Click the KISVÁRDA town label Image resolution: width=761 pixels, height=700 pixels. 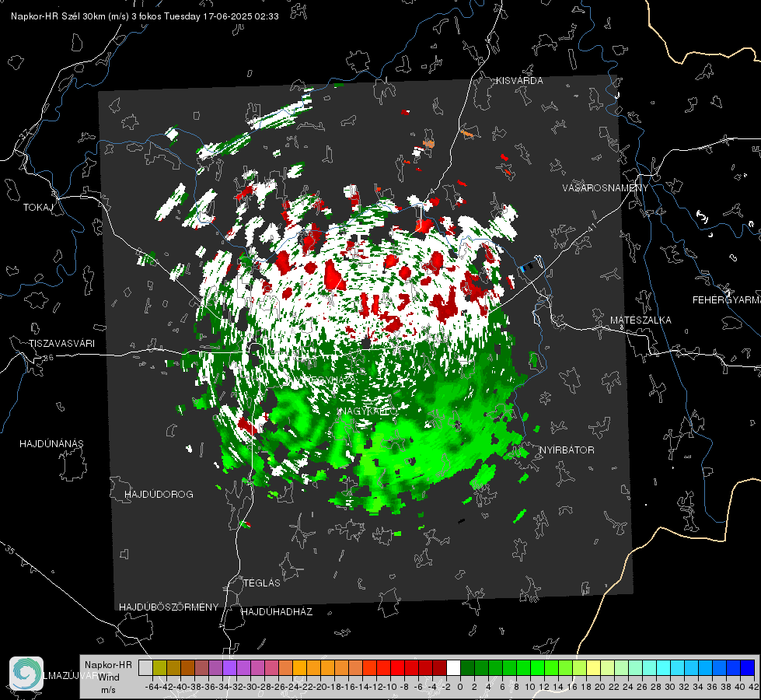519,81
